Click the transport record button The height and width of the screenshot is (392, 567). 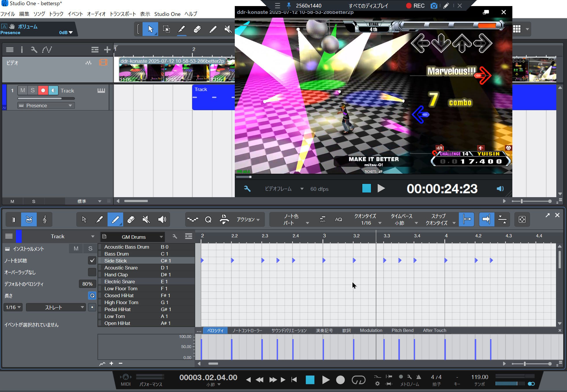340,380
